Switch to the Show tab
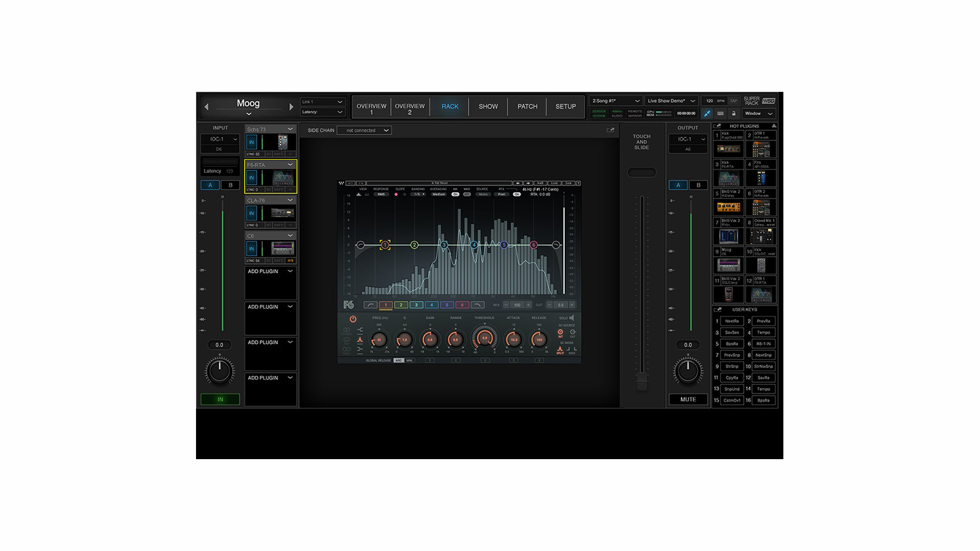This screenshot has height=551, width=980. [488, 107]
